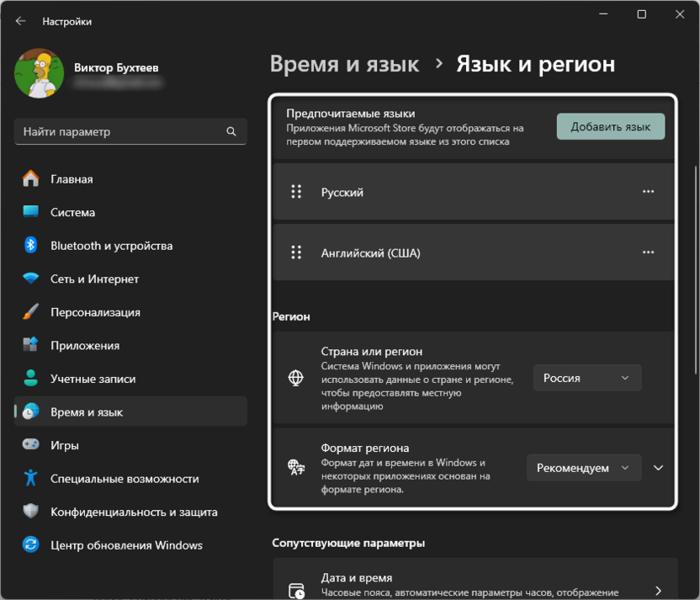The height and width of the screenshot is (600, 700).
Task: Click the 'Страна или регион' label
Action: pos(371,352)
